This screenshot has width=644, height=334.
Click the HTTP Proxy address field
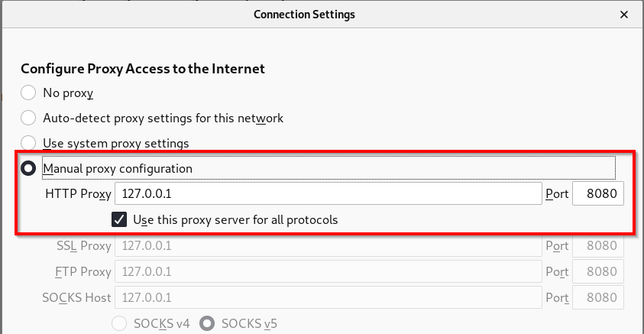328,194
